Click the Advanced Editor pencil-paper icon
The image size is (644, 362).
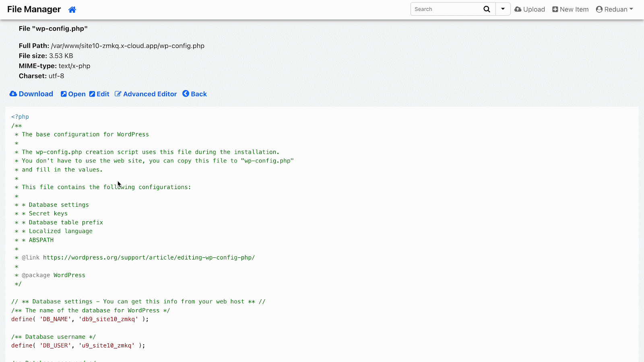tap(118, 94)
